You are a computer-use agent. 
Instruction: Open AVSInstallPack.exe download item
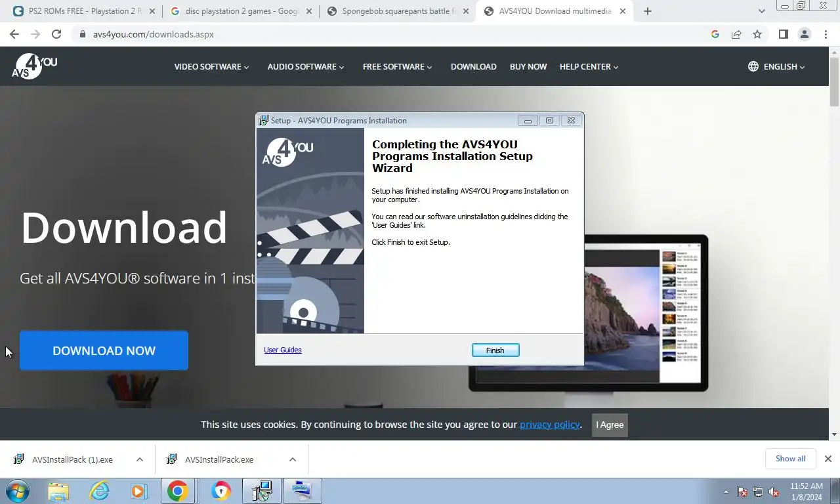(x=219, y=459)
